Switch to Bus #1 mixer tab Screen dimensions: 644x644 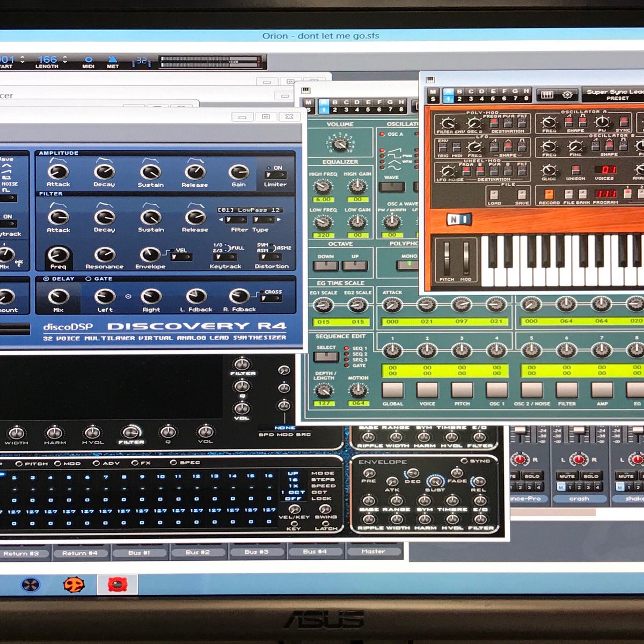(x=139, y=553)
